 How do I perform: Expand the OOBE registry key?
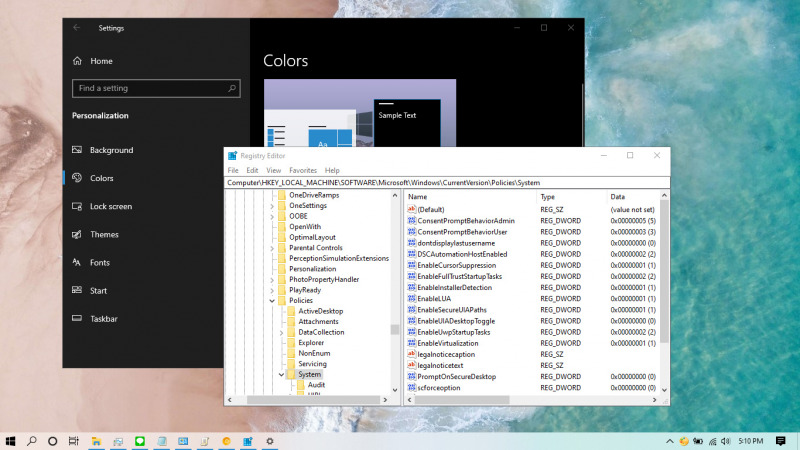point(272,217)
